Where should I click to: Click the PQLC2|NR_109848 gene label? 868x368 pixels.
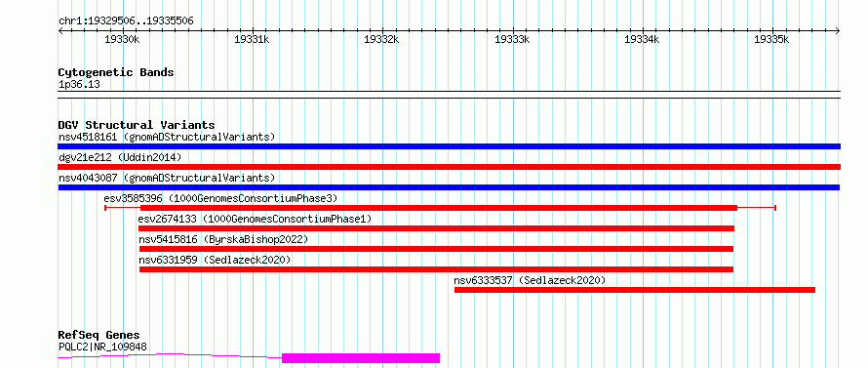click(x=102, y=347)
